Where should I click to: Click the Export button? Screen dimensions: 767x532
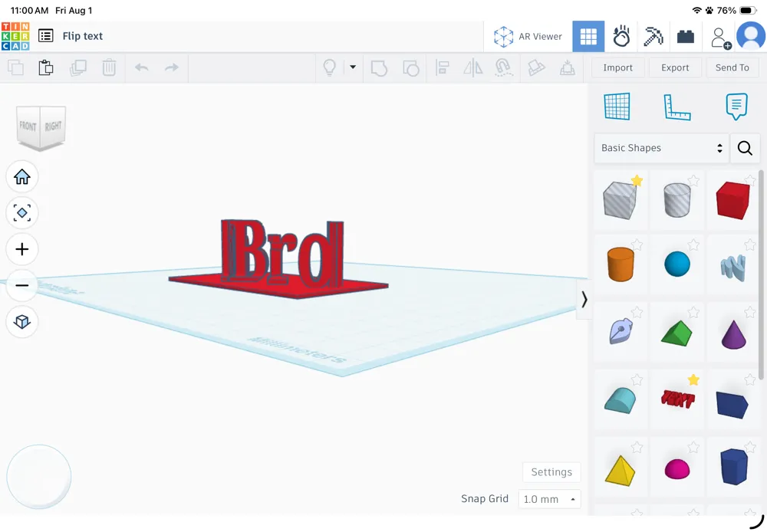[675, 67]
